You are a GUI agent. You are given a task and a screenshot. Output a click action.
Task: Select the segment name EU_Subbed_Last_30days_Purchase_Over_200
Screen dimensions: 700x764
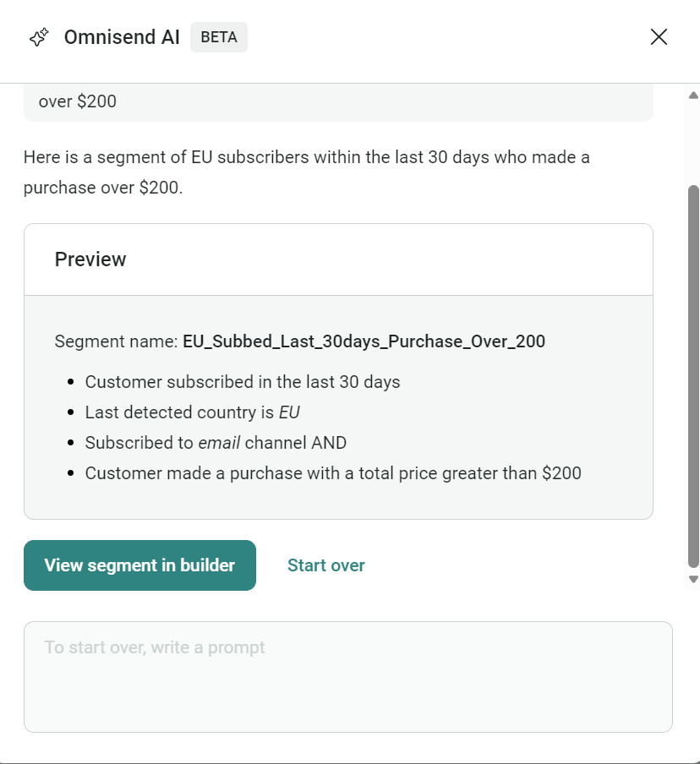[x=364, y=341]
